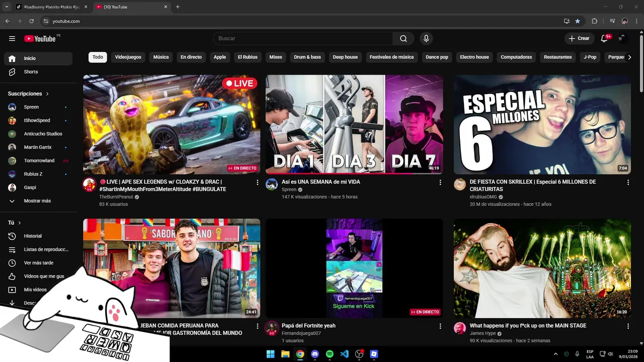The height and width of the screenshot is (362, 644).
Task: Select the En directo filter chip
Action: [x=191, y=57]
